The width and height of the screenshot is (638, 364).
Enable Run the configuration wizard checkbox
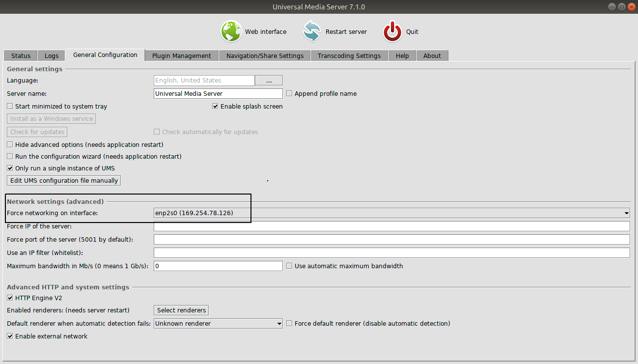[x=10, y=156]
